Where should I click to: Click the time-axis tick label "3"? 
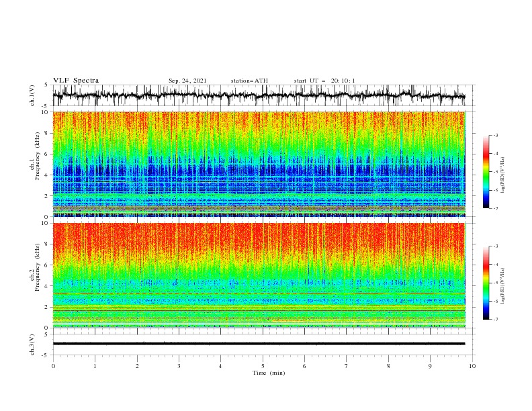(179, 366)
